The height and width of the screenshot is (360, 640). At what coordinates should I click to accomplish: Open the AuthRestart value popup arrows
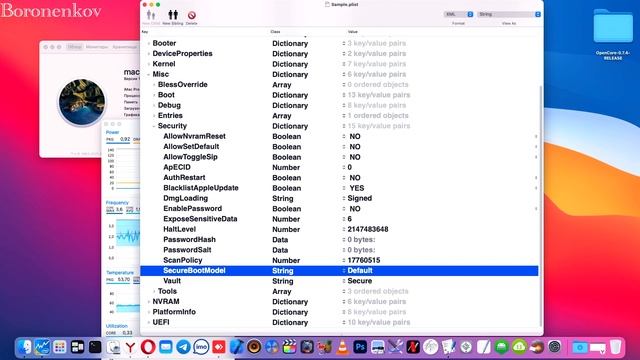click(x=536, y=178)
